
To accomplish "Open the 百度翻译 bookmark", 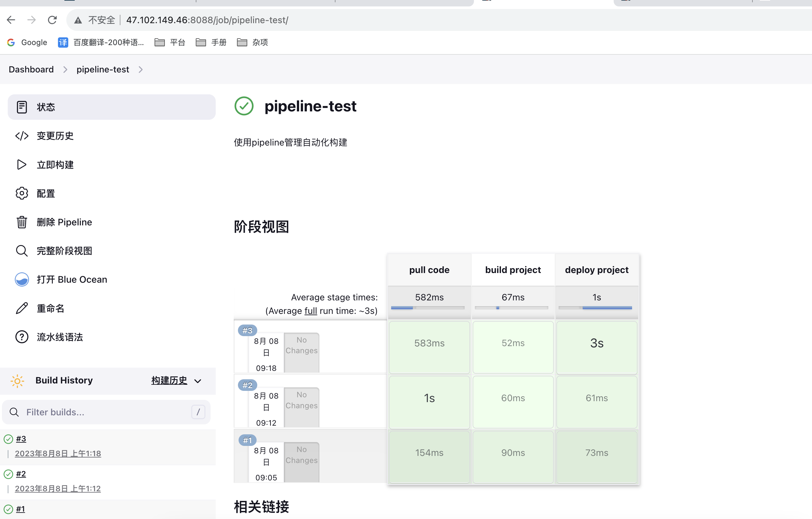I will 101,42.
